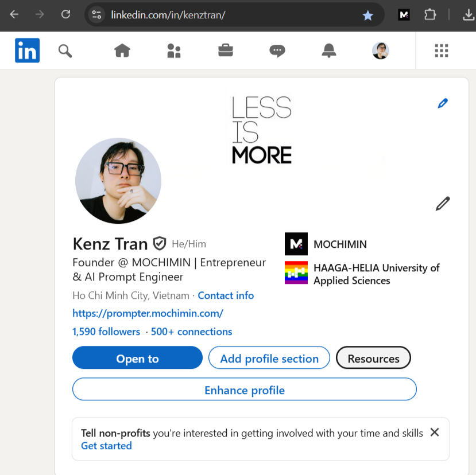Image resolution: width=476 pixels, height=475 pixels.
Task: Expand the apps grid menu
Action: (x=441, y=51)
